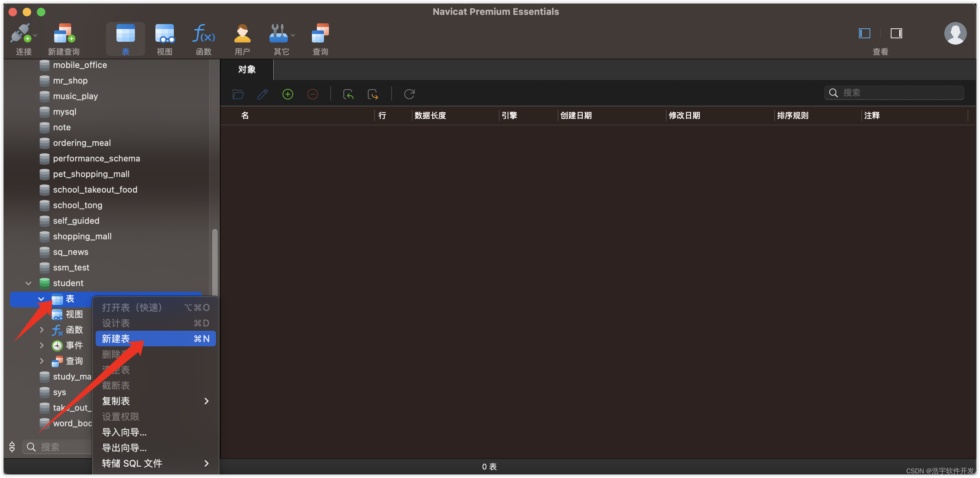
Task: Choose 新建表 from context menu
Action: pos(155,338)
